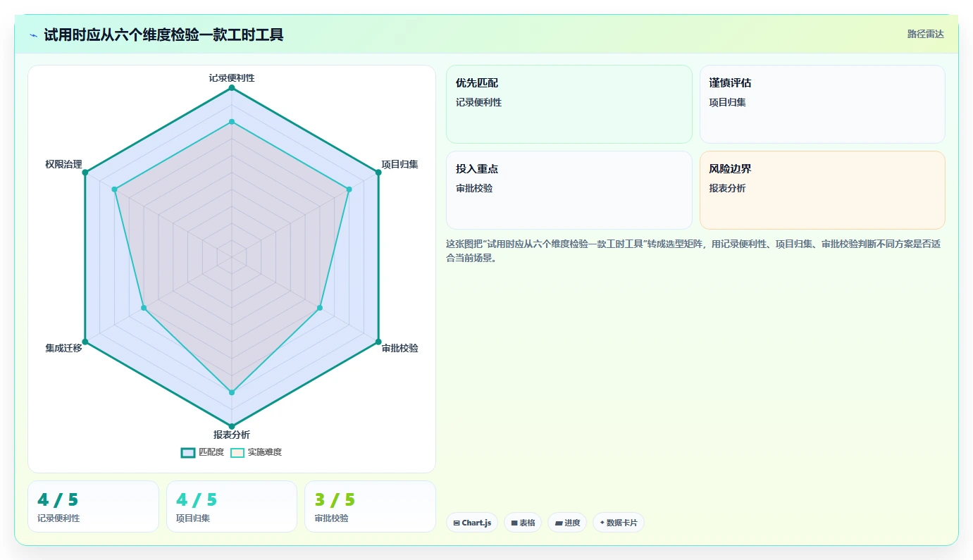Open the Chart.js tag chip
Viewport: 973px width, 560px height.
(x=472, y=523)
